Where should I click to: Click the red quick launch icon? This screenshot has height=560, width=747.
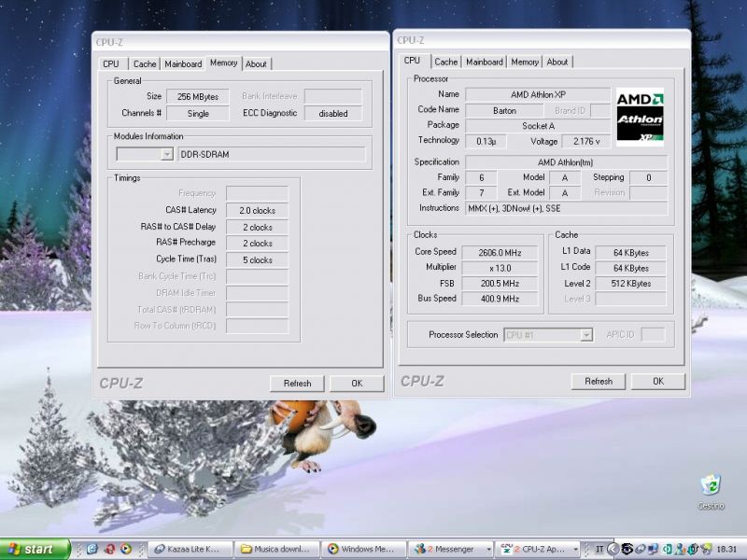click(x=109, y=549)
